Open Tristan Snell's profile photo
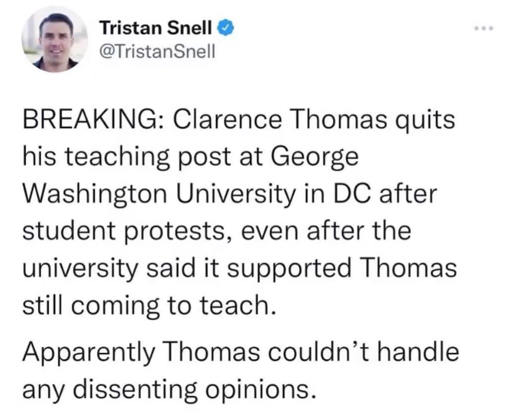Viewport: 517px width, 420px height. (x=55, y=40)
